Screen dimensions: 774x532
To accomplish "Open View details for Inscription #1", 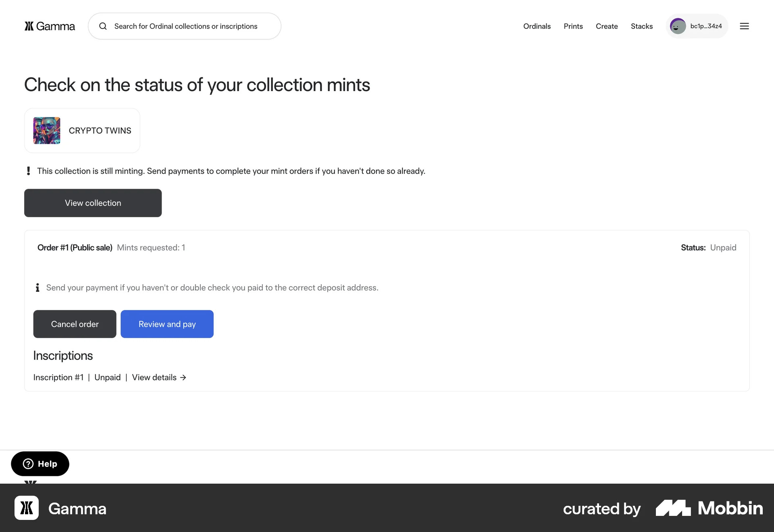I will pyautogui.click(x=154, y=378).
